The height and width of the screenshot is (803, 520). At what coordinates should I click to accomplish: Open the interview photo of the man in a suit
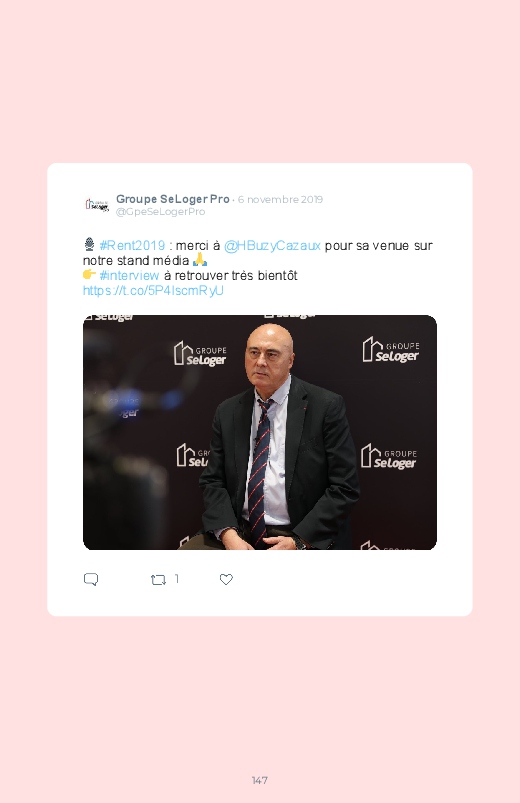coord(260,432)
